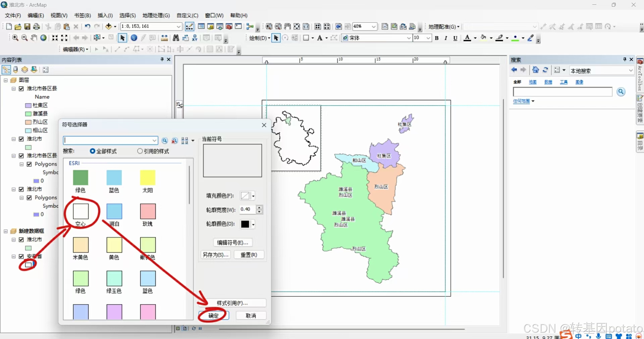Click the symbol search magnifier icon

165,141
